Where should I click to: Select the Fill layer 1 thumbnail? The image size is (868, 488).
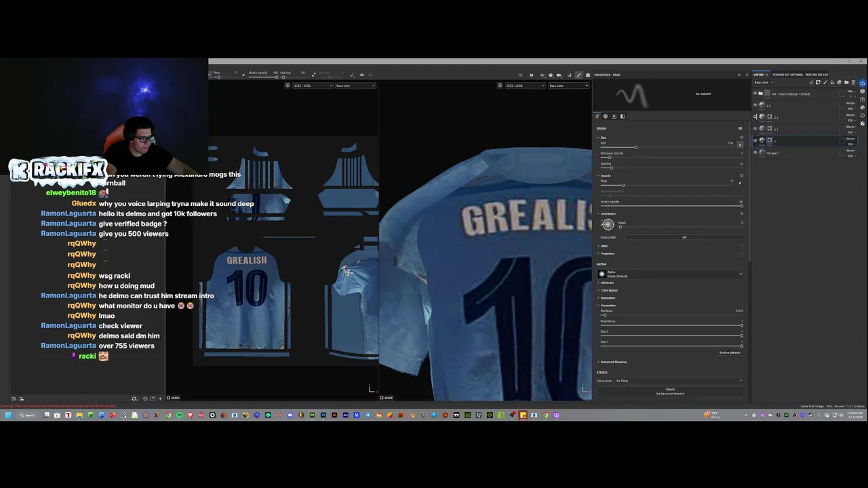762,152
